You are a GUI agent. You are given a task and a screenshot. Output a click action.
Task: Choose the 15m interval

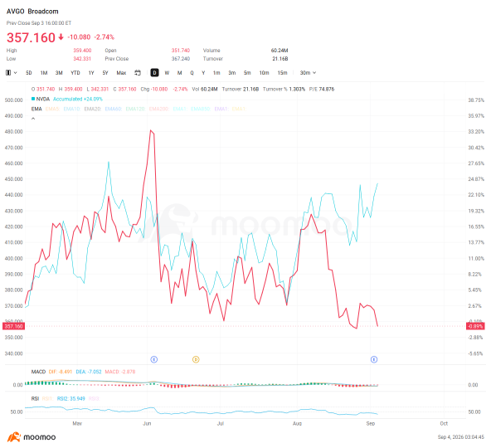coord(282,73)
